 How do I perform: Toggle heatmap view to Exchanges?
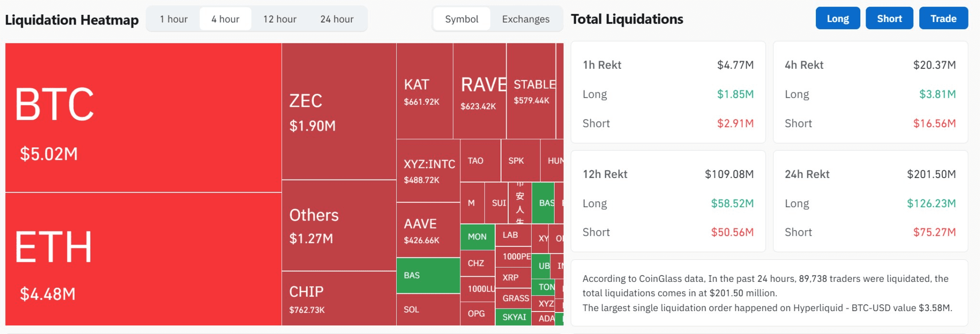point(525,19)
